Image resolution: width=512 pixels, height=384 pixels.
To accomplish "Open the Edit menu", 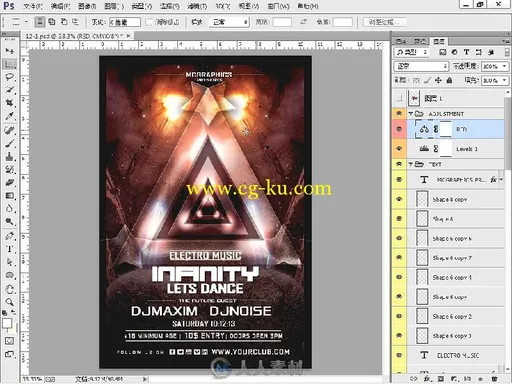I will [x=60, y=6].
